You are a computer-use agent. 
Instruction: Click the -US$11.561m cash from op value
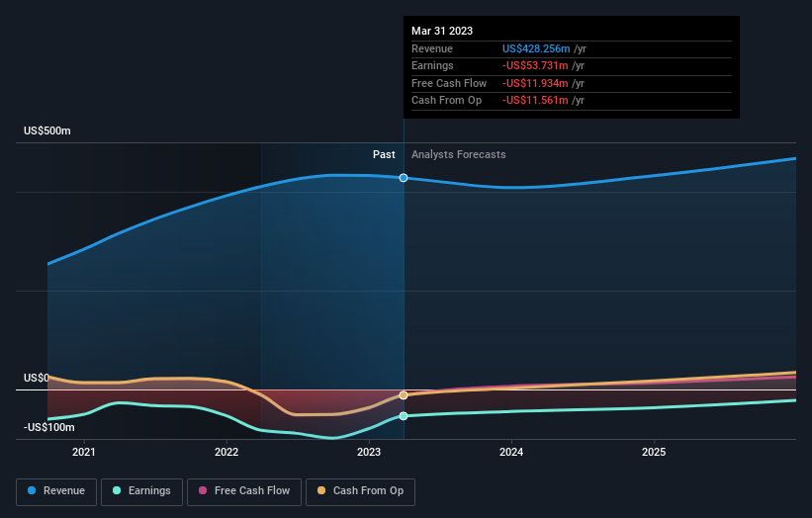[535, 101]
